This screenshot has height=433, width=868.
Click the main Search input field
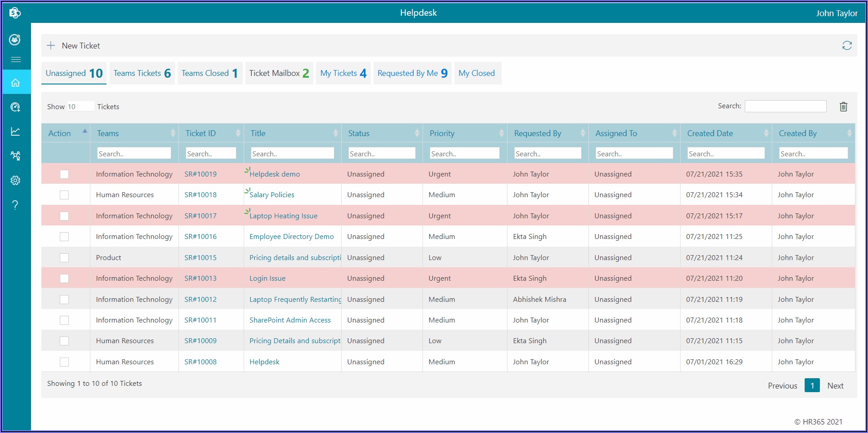(x=785, y=106)
